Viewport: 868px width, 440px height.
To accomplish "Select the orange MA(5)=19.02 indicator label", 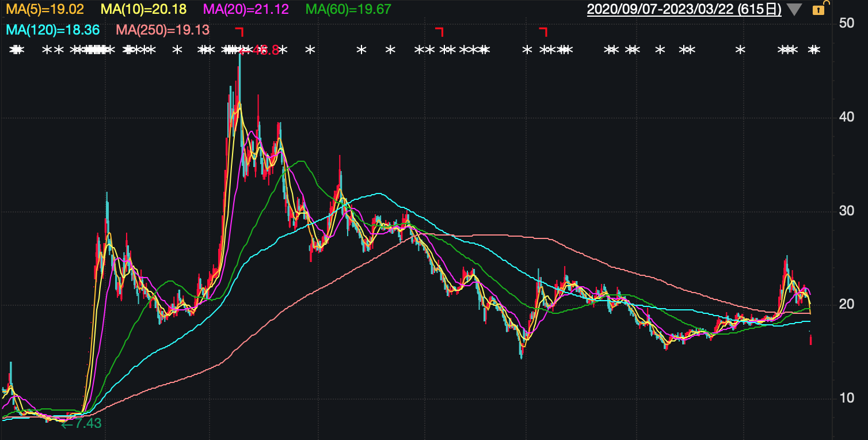I will (x=45, y=9).
